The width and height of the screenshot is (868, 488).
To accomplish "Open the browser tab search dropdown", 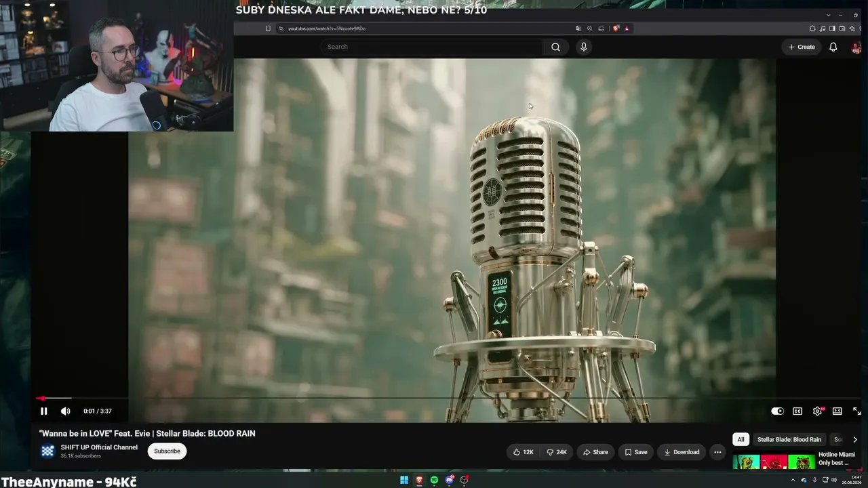I will click(828, 15).
